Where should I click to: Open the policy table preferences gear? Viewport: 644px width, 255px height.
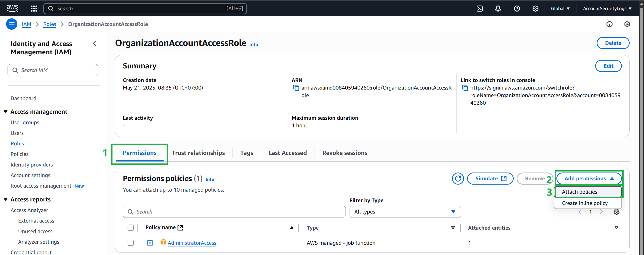pyautogui.click(x=616, y=212)
